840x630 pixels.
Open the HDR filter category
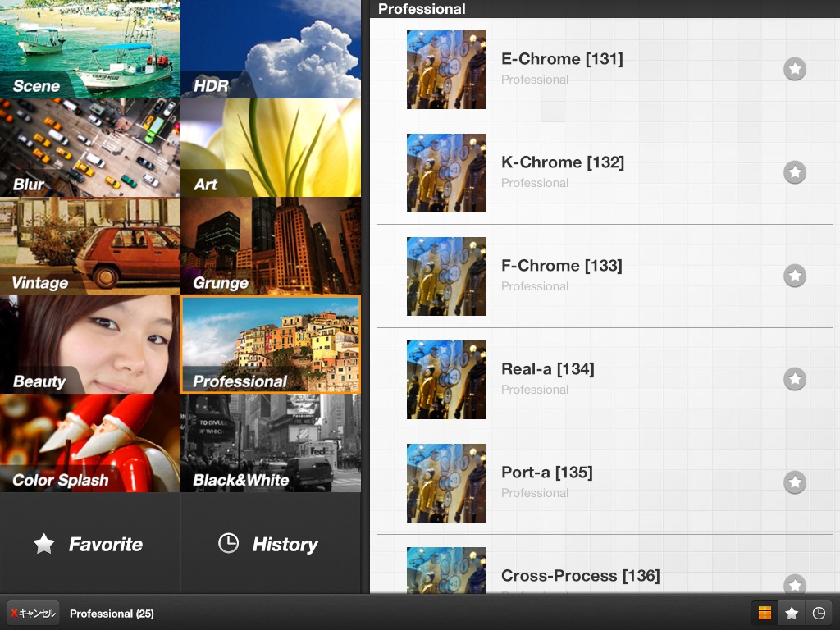pyautogui.click(x=271, y=48)
